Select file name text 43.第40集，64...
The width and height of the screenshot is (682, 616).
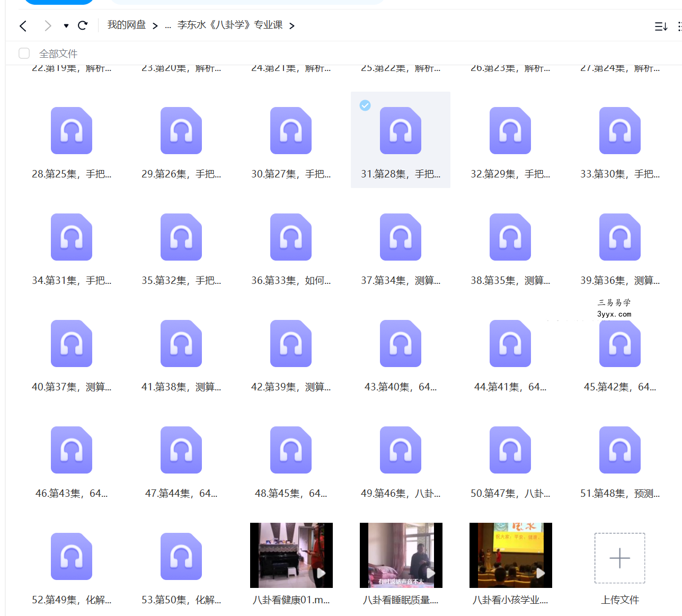point(401,387)
